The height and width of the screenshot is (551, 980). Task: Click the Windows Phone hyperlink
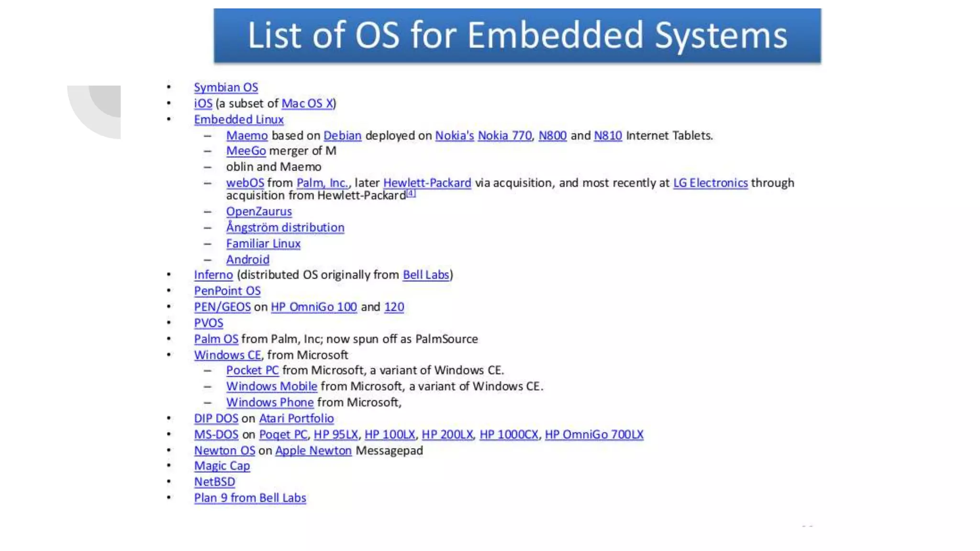[270, 403]
